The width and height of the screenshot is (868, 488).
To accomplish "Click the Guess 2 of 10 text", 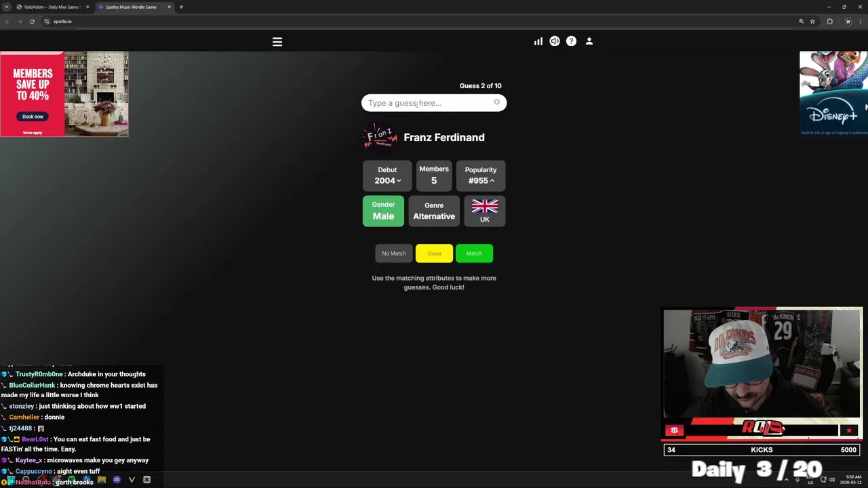I will [x=480, y=85].
